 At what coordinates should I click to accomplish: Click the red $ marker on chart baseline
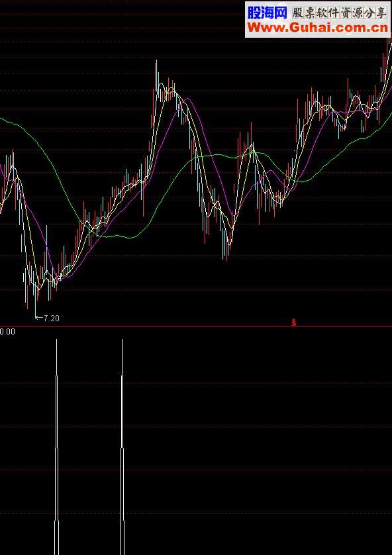pyautogui.click(x=293, y=323)
